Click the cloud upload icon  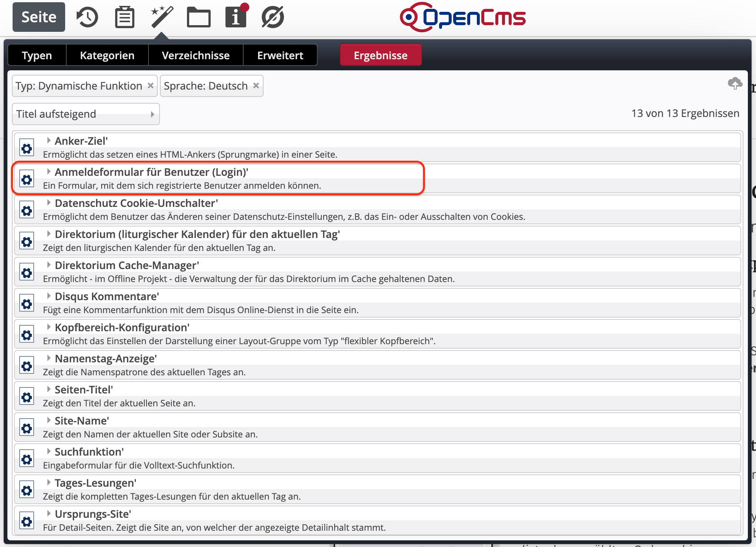[x=735, y=84]
